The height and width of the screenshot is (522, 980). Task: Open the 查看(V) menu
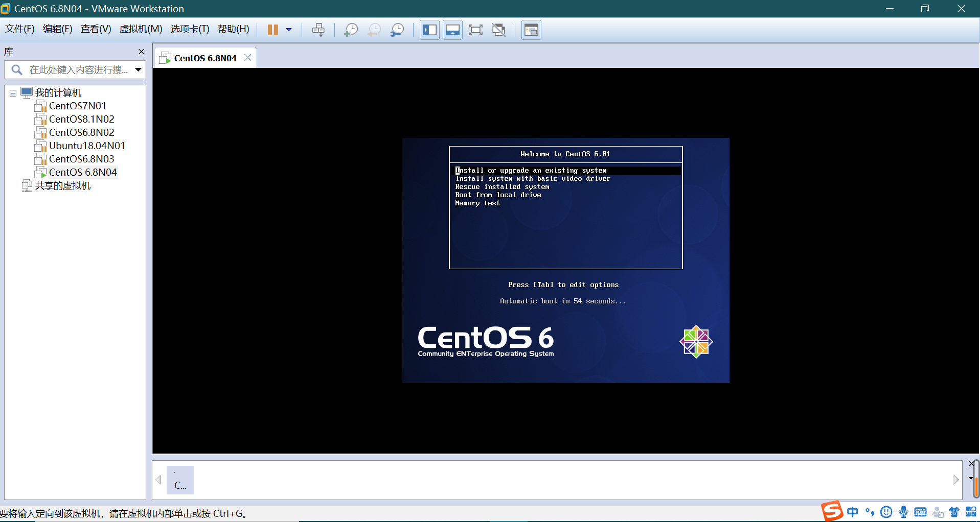(x=96, y=29)
